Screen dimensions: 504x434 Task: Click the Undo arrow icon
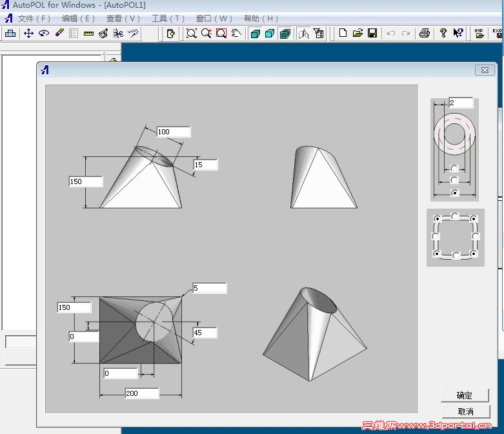point(391,34)
